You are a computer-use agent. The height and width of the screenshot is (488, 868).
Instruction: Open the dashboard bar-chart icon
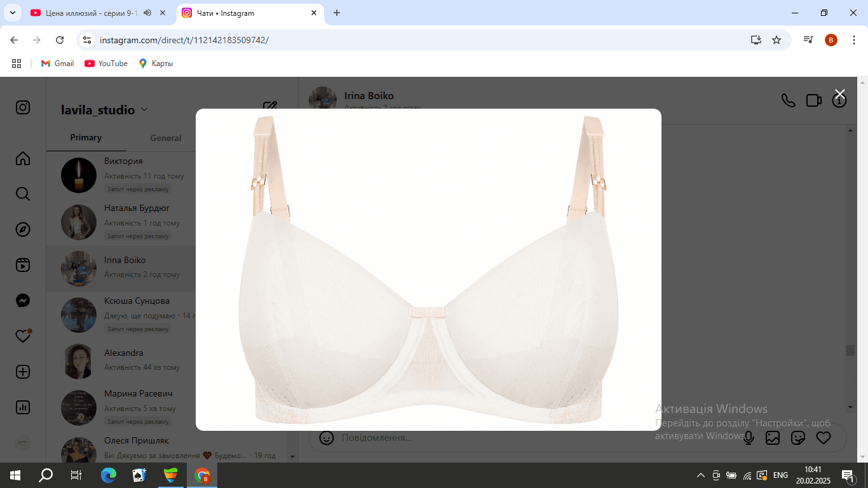point(23,407)
